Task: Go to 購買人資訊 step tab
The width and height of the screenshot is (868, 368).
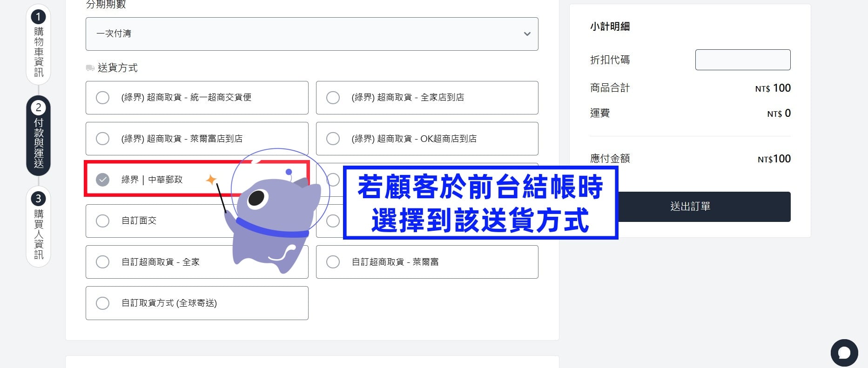Action: (x=38, y=227)
